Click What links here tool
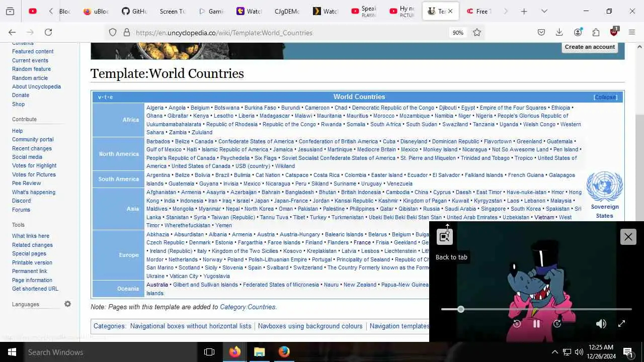Image resolution: width=644 pixels, height=362 pixels. coord(31,236)
